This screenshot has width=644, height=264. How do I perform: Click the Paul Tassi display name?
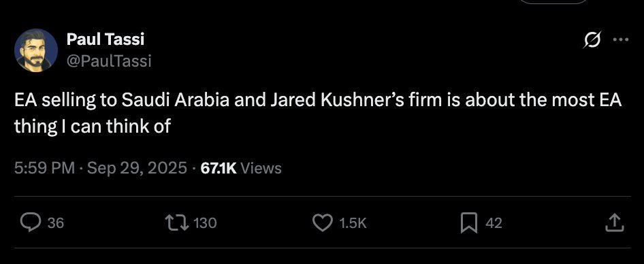tap(105, 39)
